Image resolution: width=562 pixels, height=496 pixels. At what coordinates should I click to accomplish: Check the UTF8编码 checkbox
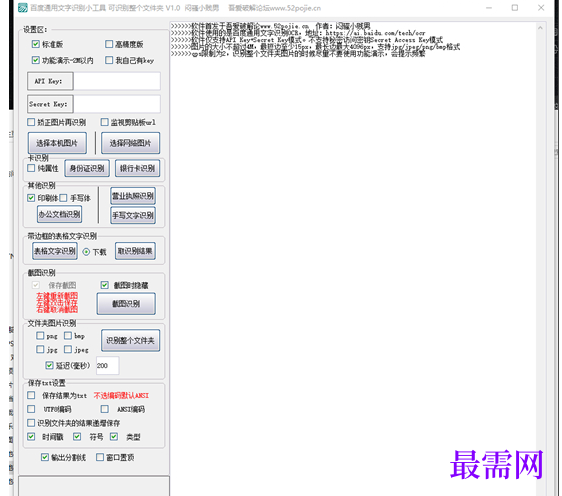pos(31,409)
